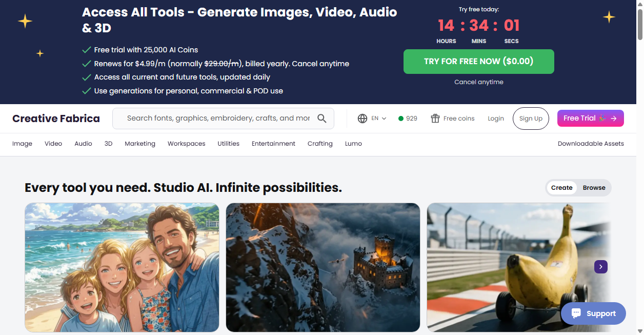Open the Login link

[x=496, y=119]
